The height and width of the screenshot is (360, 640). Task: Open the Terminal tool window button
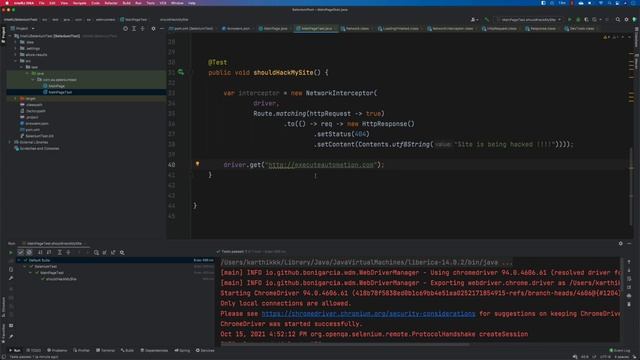coord(105,350)
